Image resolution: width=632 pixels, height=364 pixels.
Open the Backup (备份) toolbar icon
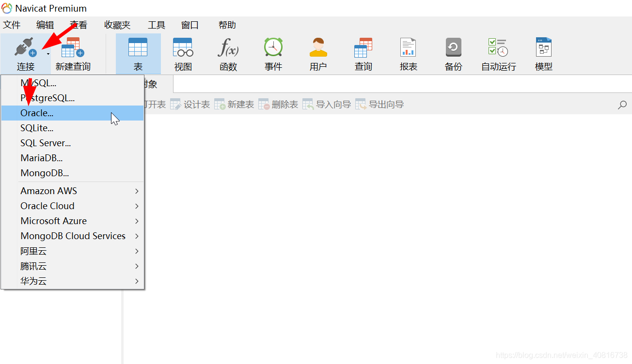tap(454, 47)
